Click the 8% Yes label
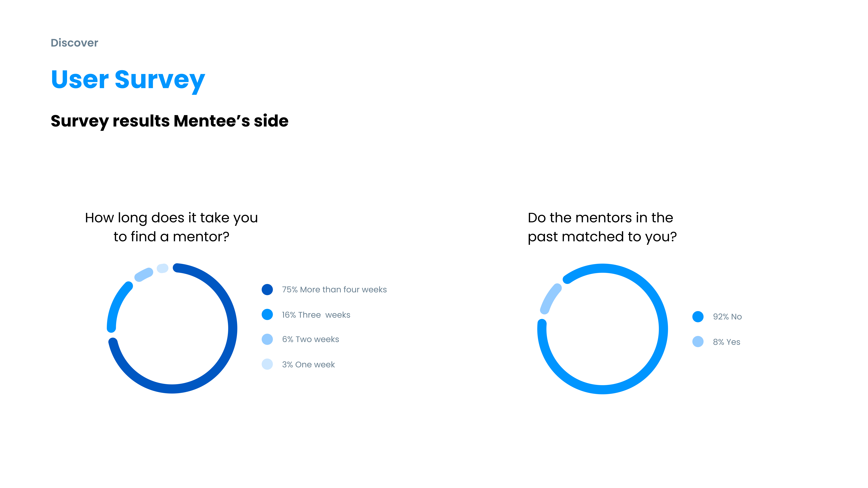 pos(726,342)
